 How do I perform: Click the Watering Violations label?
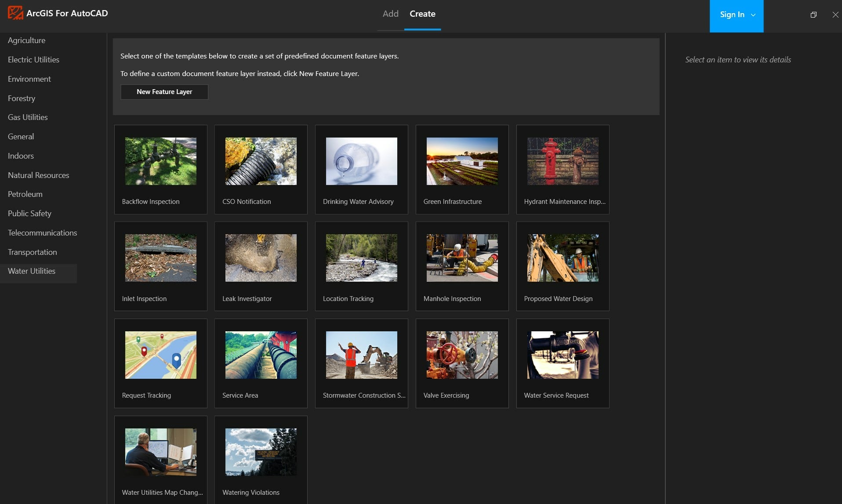pos(251,493)
